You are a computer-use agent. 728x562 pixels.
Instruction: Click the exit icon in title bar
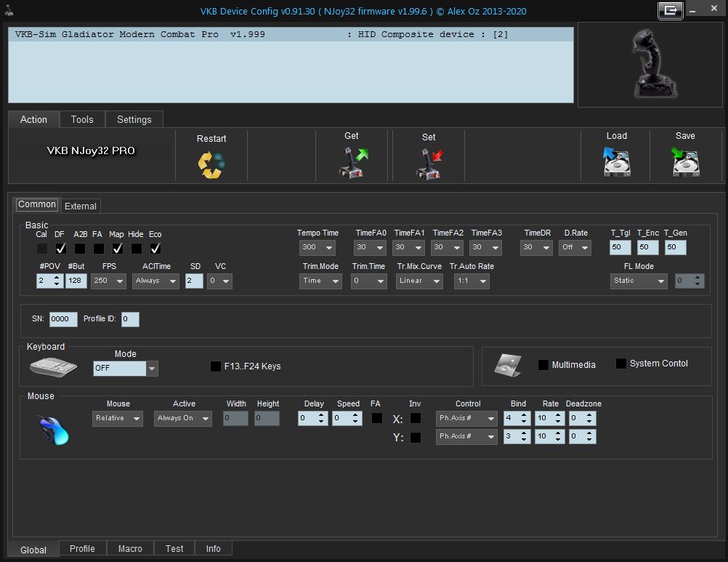tap(671, 10)
